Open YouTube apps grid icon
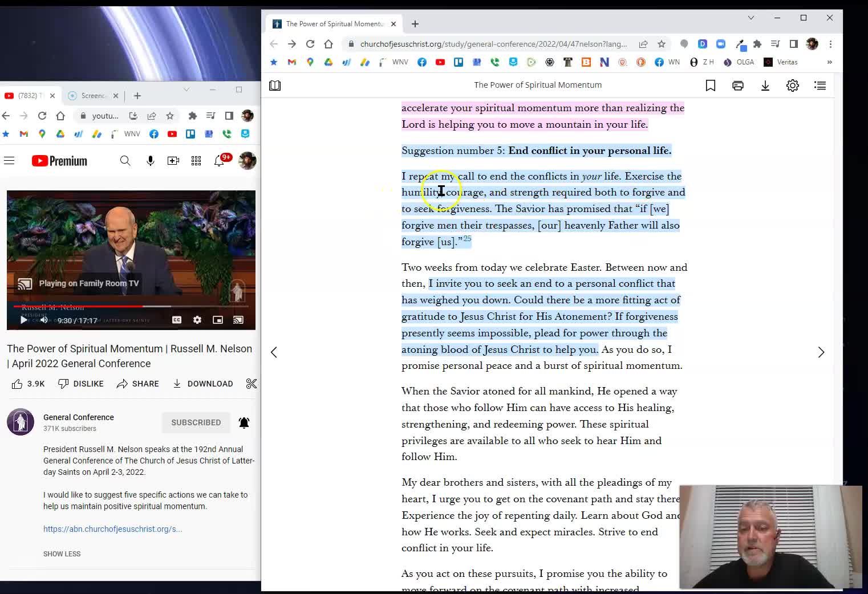Image resolution: width=868 pixels, height=594 pixels. coord(196,161)
